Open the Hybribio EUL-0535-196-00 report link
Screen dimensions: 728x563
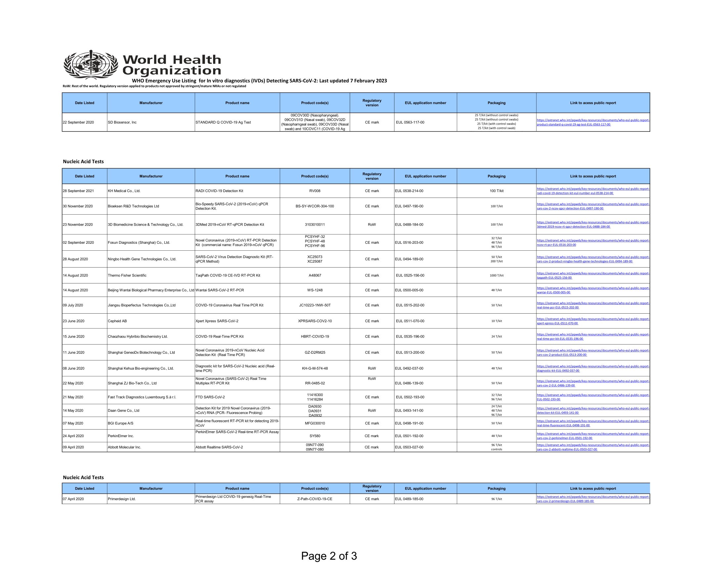pos(593,336)
